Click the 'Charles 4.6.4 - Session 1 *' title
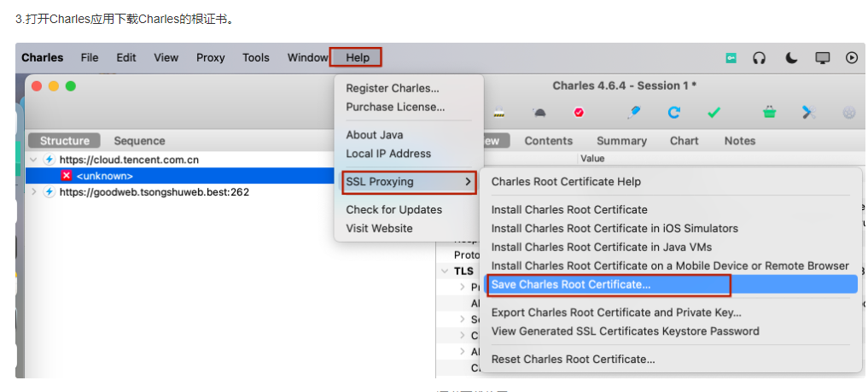This screenshot has width=868, height=392. click(x=625, y=85)
